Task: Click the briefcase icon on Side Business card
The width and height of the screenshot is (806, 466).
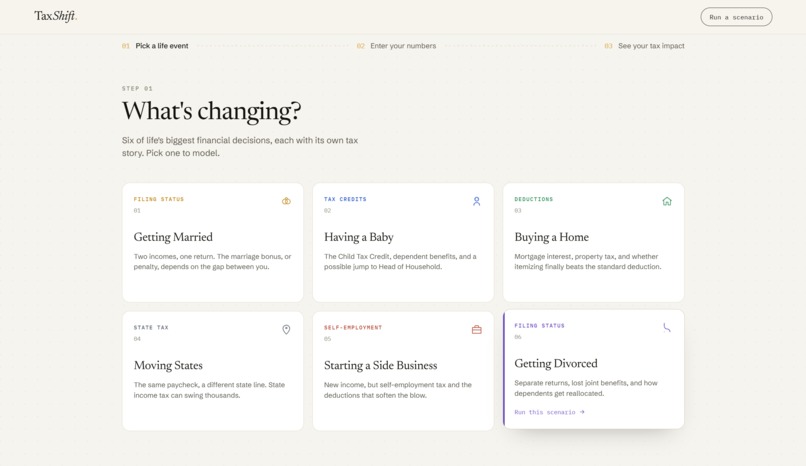Action: coord(477,329)
